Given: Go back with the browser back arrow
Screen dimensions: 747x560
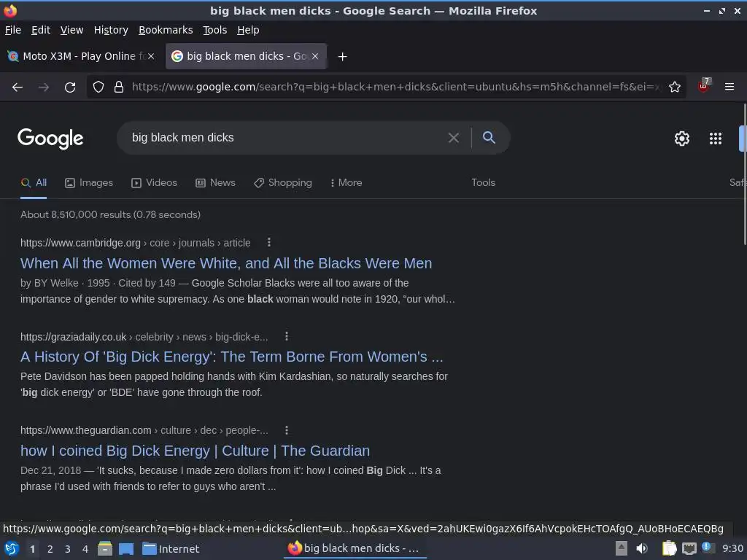Looking at the screenshot, I should 18,87.
